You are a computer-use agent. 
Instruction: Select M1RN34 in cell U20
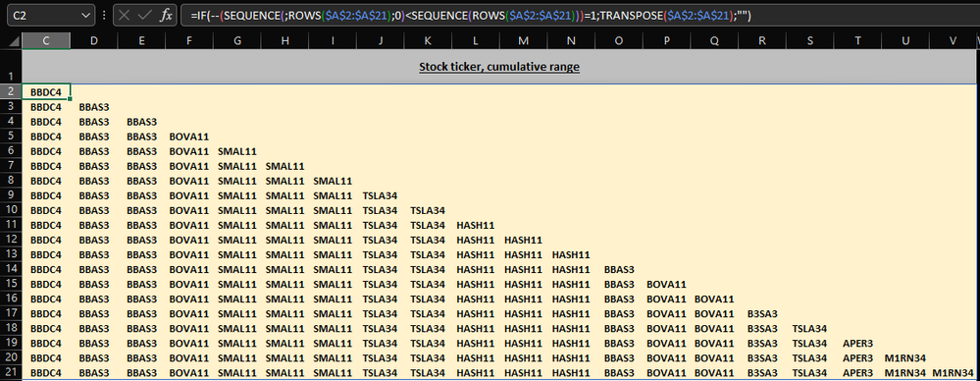coord(905,357)
